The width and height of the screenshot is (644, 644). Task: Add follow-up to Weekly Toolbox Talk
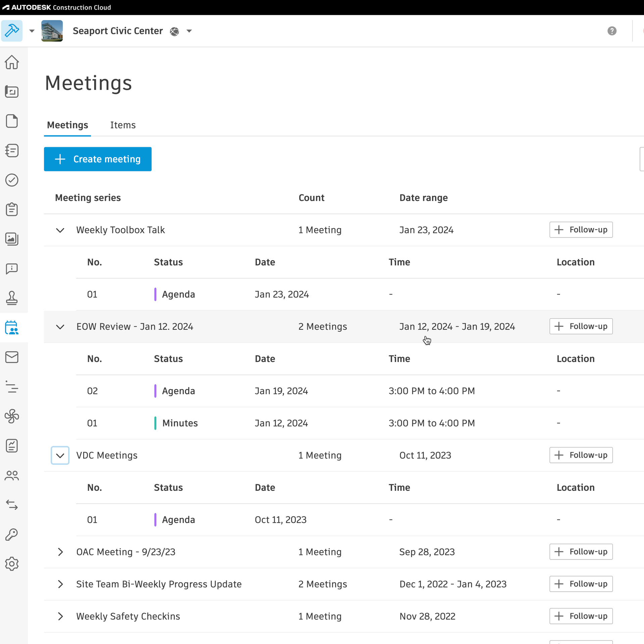(581, 230)
